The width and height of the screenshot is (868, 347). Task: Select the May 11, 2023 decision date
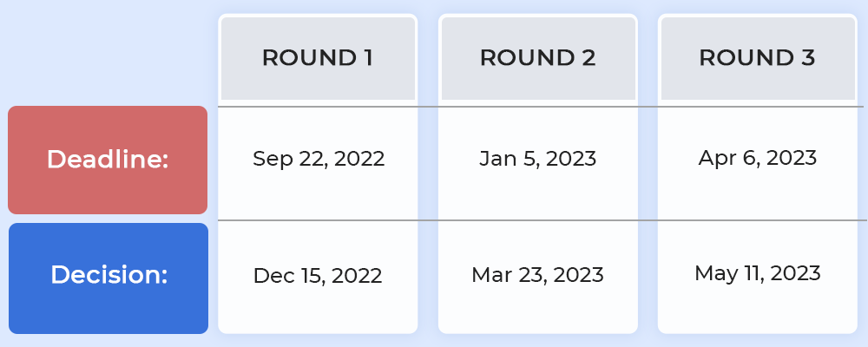pos(757,273)
